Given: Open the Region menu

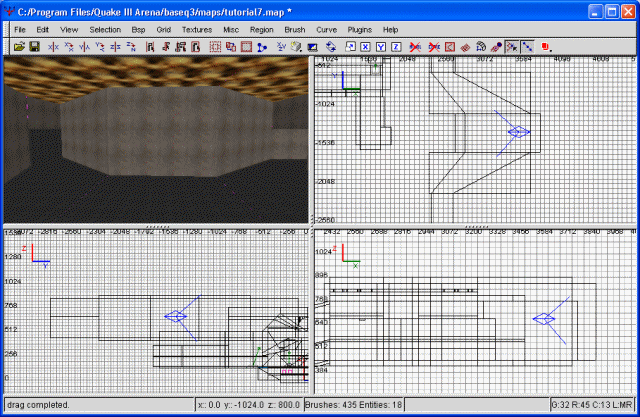Looking at the screenshot, I should point(262,30).
